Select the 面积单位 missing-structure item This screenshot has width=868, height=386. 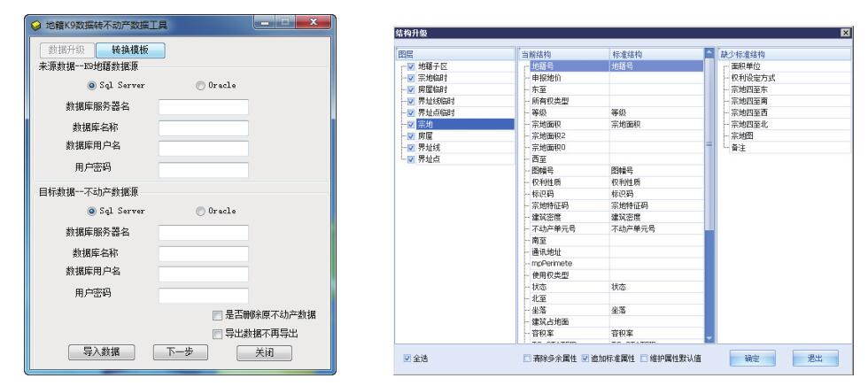[747, 66]
